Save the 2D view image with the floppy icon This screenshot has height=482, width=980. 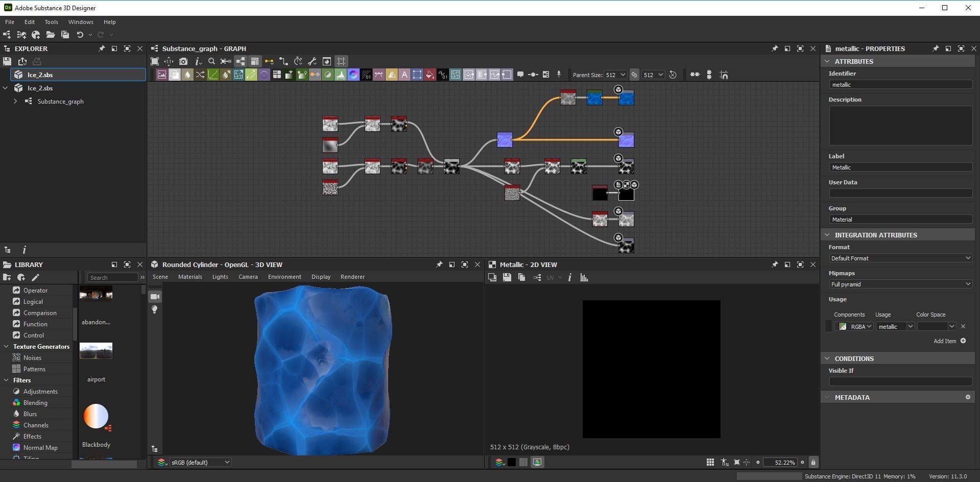507,277
